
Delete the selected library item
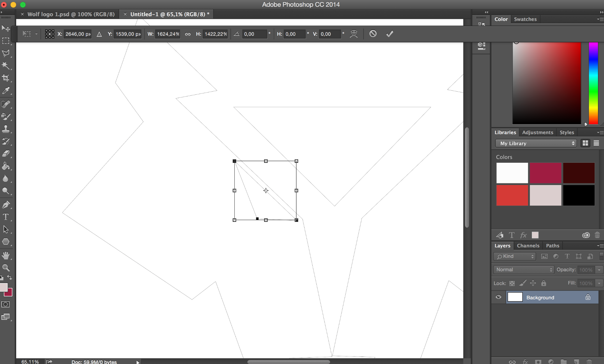coord(597,235)
